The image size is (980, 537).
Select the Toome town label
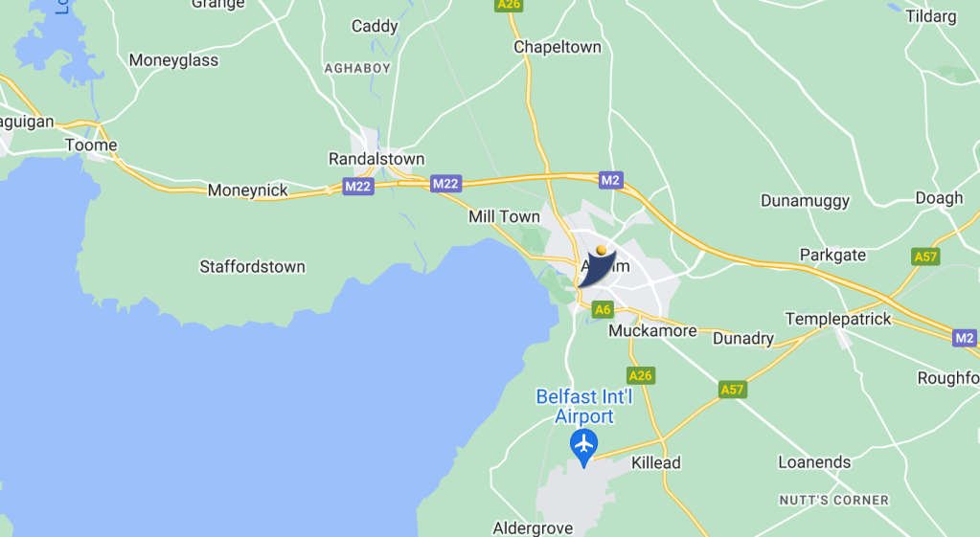coord(91,145)
